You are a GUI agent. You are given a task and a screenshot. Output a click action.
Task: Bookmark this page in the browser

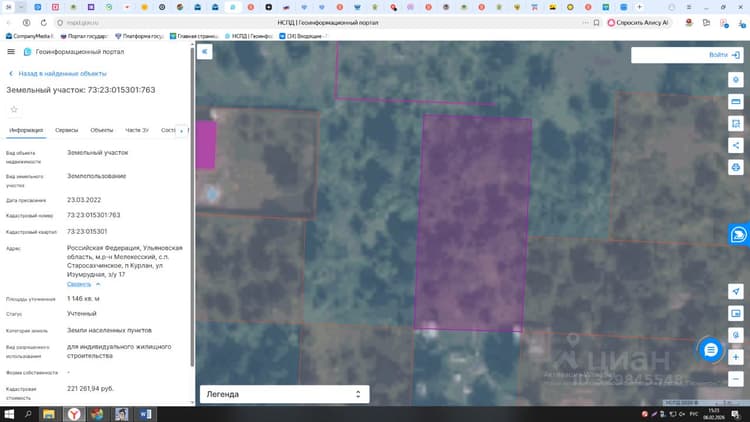pyautogui.click(x=596, y=22)
